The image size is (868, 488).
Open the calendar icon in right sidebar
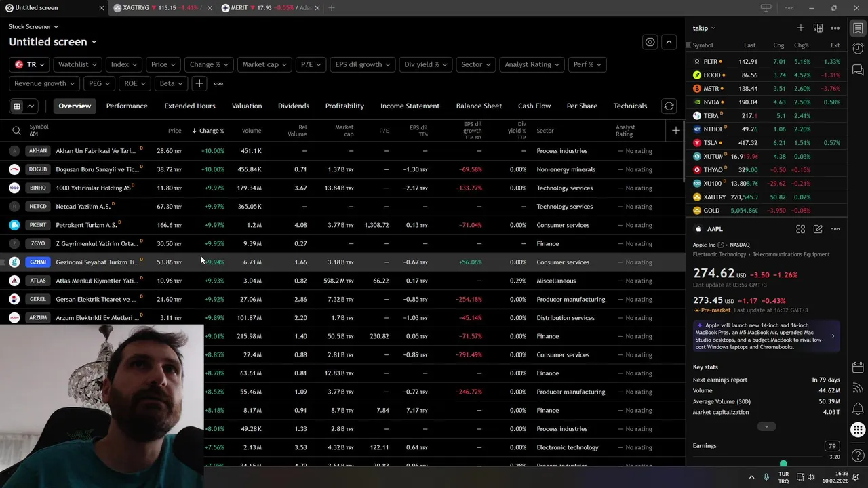(x=858, y=367)
